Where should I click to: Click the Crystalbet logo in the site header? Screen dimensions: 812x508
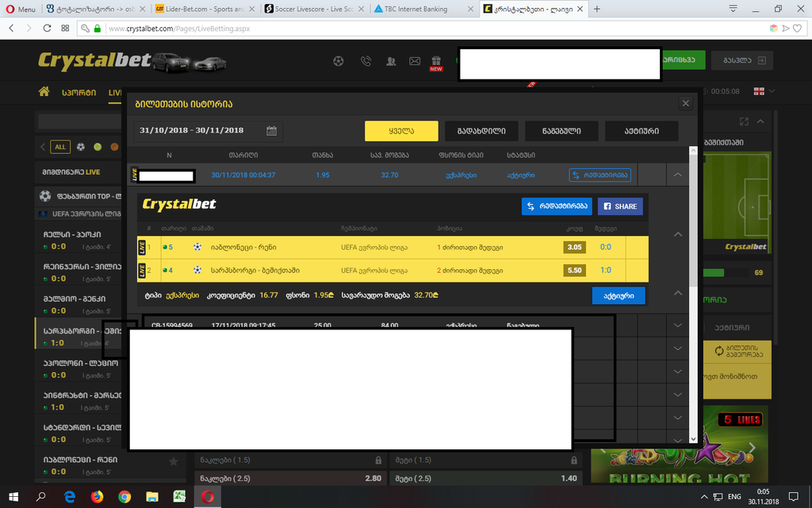point(94,61)
